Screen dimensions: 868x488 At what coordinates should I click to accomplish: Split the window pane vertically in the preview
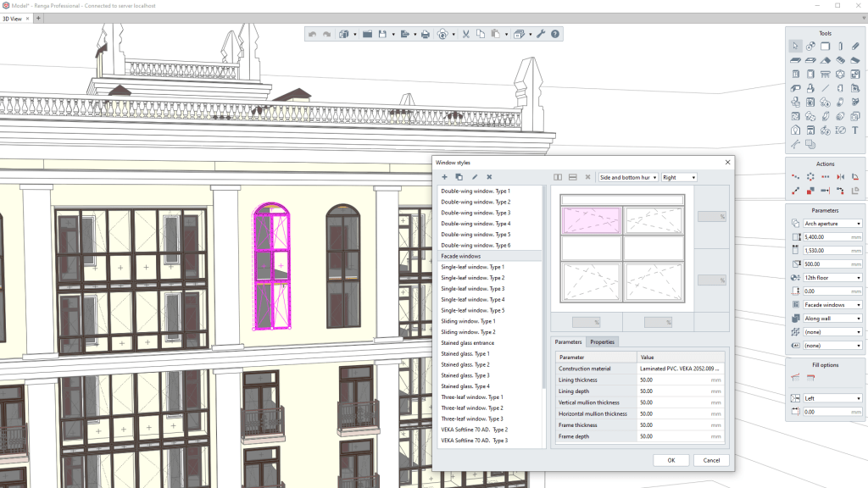559,177
